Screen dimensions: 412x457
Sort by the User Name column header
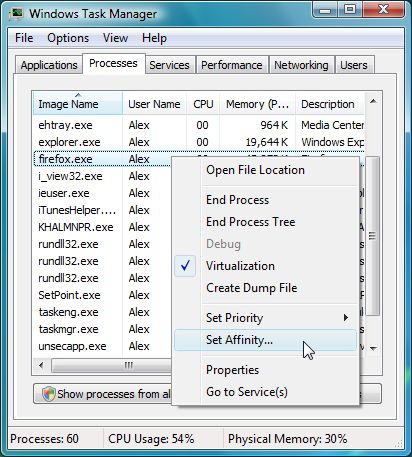point(154,104)
